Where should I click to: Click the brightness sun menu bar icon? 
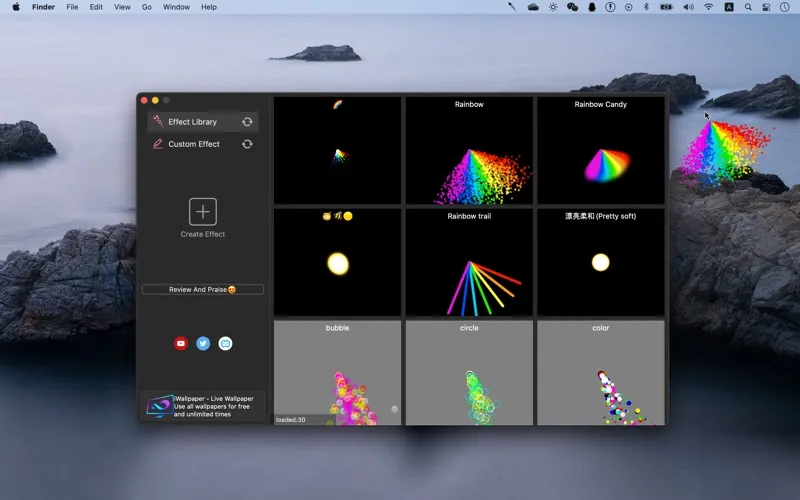click(553, 7)
